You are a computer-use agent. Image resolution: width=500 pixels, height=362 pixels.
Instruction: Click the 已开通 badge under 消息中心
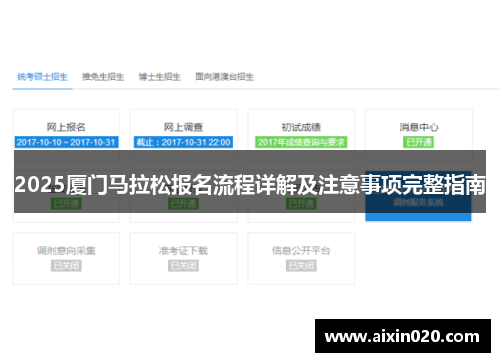(x=419, y=142)
